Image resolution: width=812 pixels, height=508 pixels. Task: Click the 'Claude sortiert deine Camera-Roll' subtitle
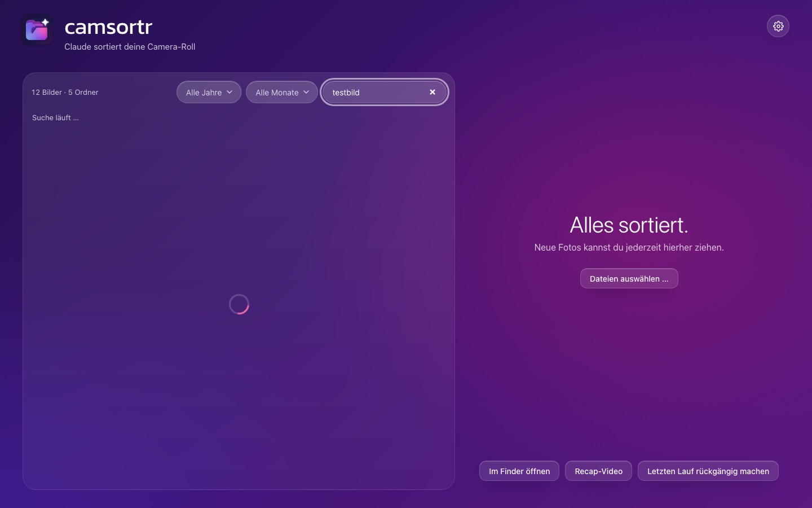click(130, 47)
